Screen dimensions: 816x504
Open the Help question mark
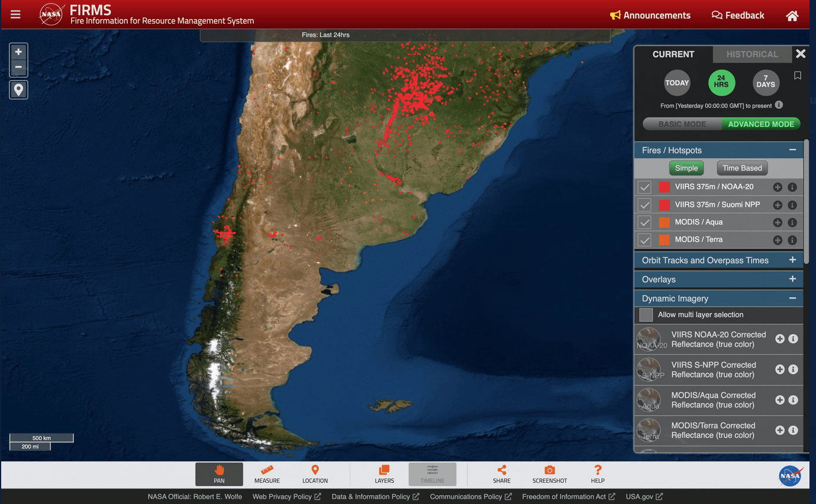pyautogui.click(x=598, y=474)
